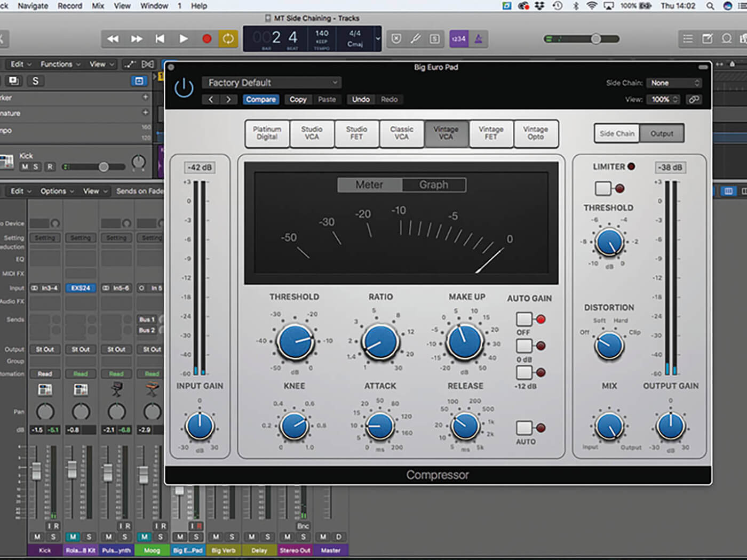The image size is (747, 560).
Task: Toggle the AUTO release switch
Action: click(524, 428)
